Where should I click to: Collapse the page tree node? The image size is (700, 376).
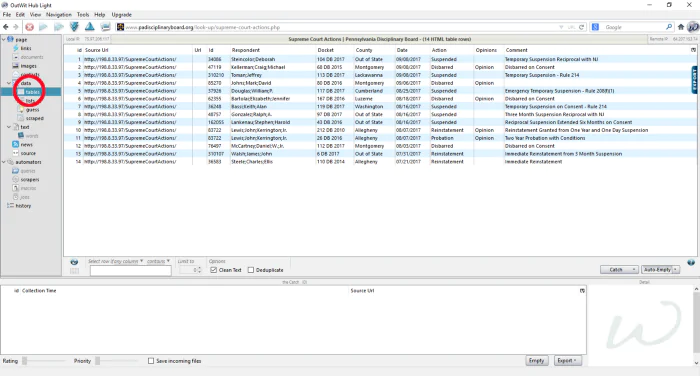tap(4, 40)
